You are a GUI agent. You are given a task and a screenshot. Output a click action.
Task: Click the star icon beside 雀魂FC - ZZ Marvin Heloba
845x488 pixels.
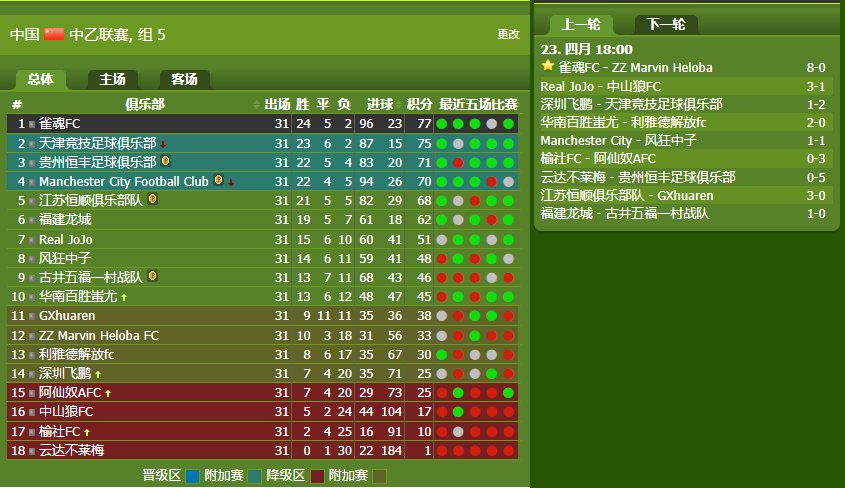(548, 66)
